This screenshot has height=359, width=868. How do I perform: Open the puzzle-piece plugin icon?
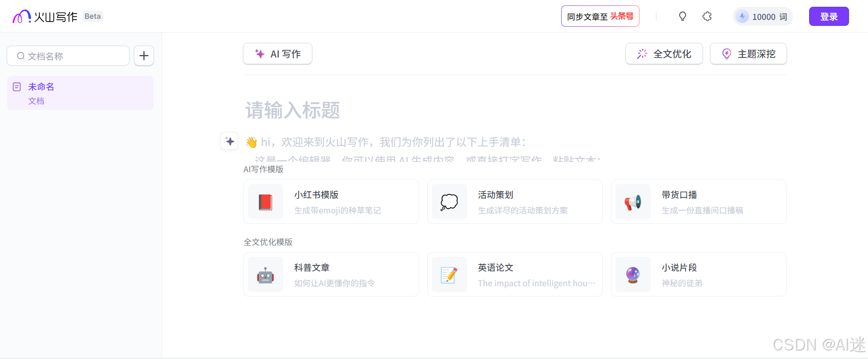(707, 16)
